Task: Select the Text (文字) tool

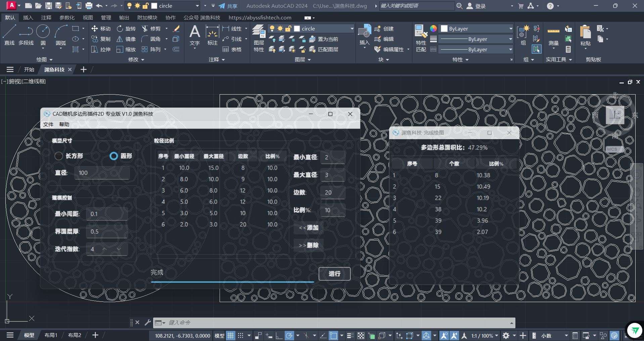Action: pyautogui.click(x=194, y=36)
